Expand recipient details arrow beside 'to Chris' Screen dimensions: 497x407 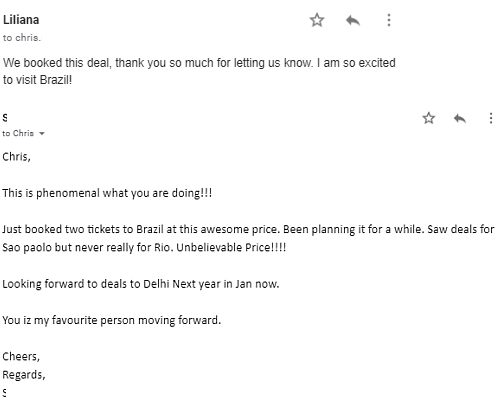42,134
